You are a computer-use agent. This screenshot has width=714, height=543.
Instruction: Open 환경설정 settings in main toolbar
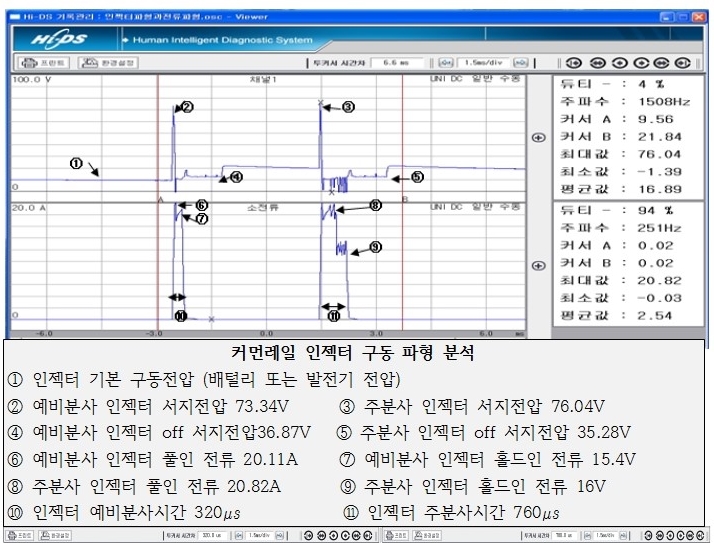(x=108, y=62)
